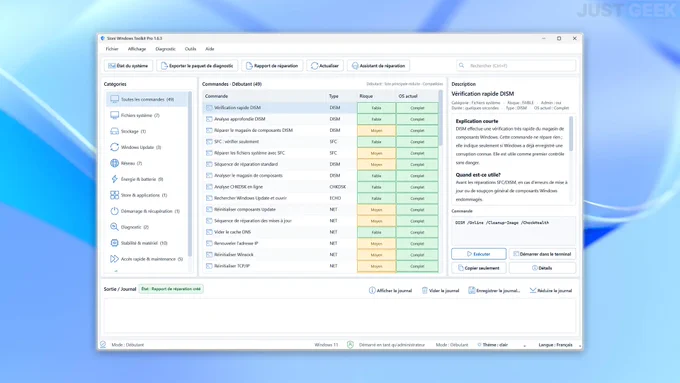
Task: Select the Stockage drive icon
Action: (114, 131)
